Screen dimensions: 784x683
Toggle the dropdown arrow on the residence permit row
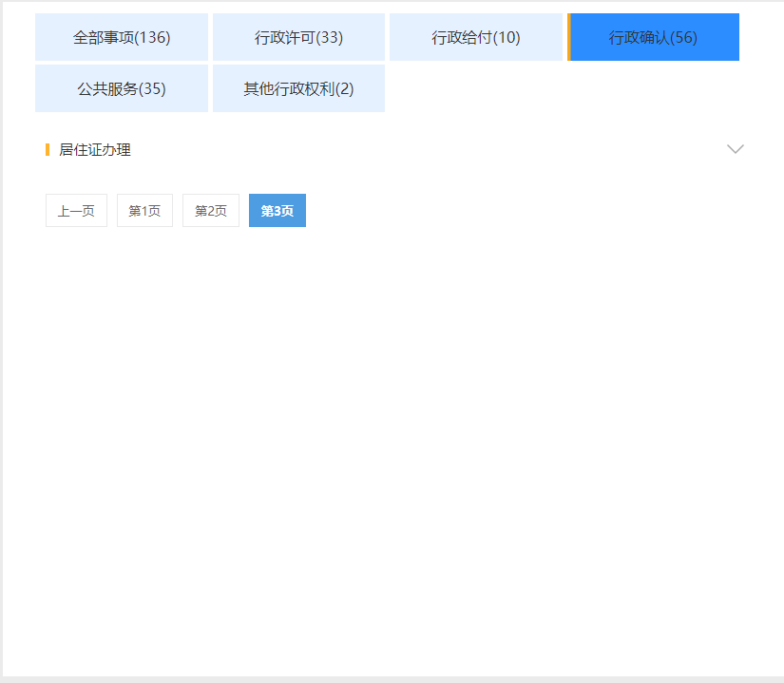735,149
